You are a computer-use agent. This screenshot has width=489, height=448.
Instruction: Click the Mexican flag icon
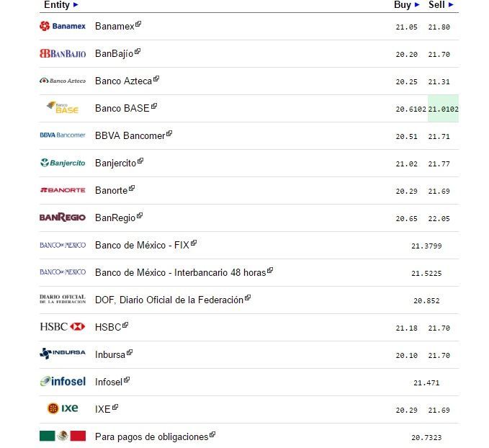63,436
